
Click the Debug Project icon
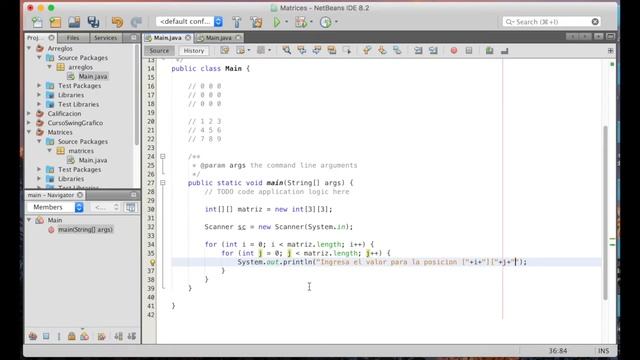[301, 22]
